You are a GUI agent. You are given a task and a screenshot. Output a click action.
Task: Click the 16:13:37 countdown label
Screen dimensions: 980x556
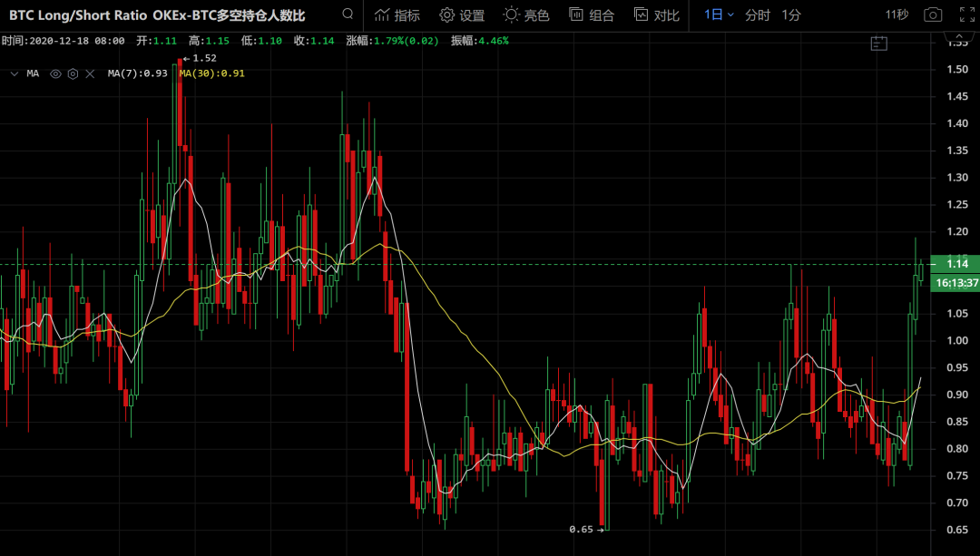click(956, 283)
